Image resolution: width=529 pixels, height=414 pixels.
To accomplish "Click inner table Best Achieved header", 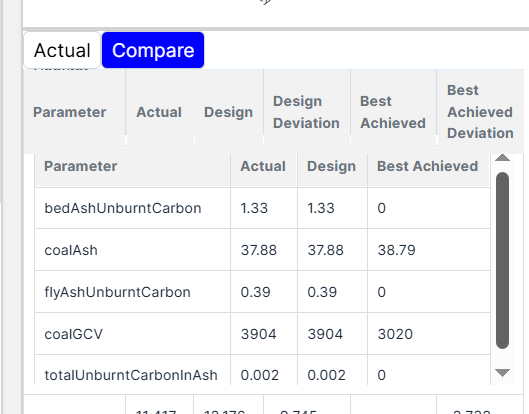I will 428,166.
